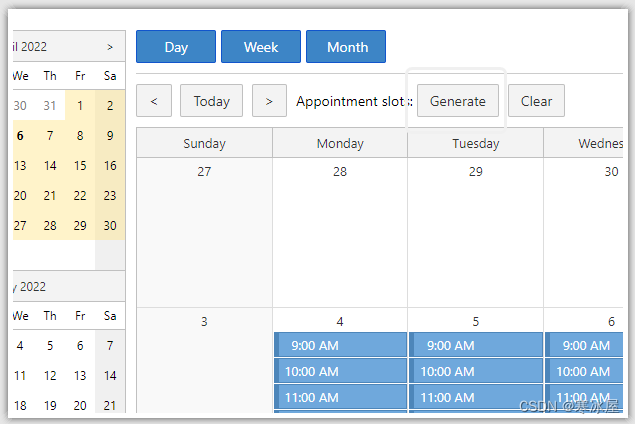
Task: Generate appointment slots
Action: point(458,101)
